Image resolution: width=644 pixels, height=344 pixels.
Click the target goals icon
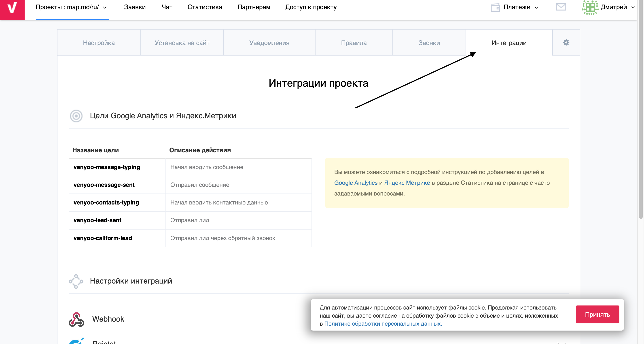(76, 116)
